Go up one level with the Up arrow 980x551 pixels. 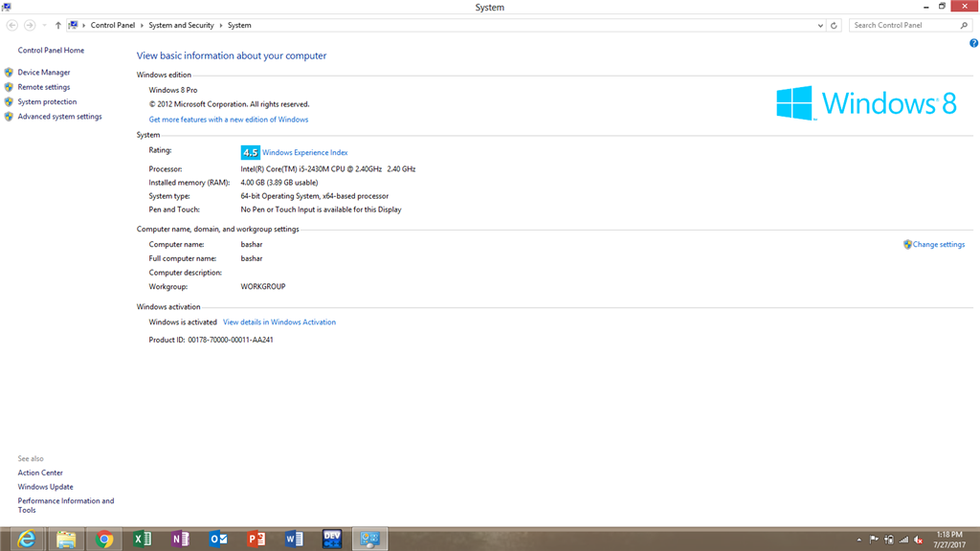(58, 25)
